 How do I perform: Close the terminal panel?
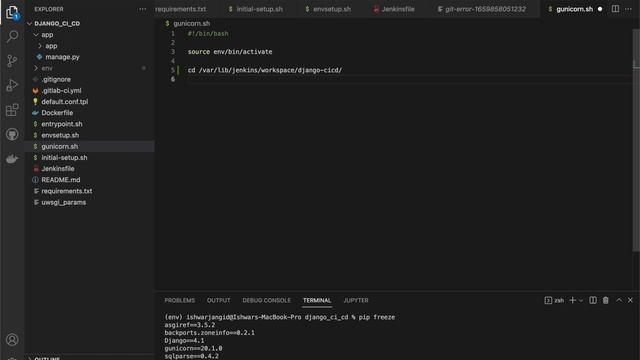[631, 300]
